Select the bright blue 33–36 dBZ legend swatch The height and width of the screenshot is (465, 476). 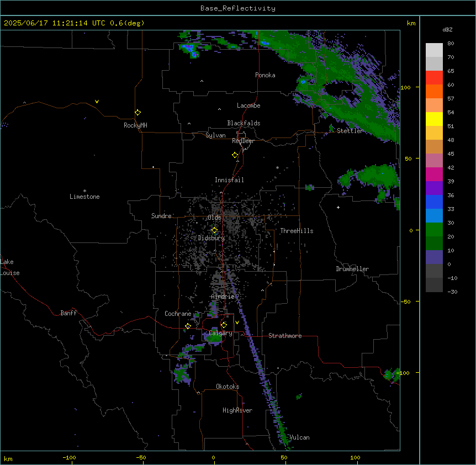click(434, 202)
